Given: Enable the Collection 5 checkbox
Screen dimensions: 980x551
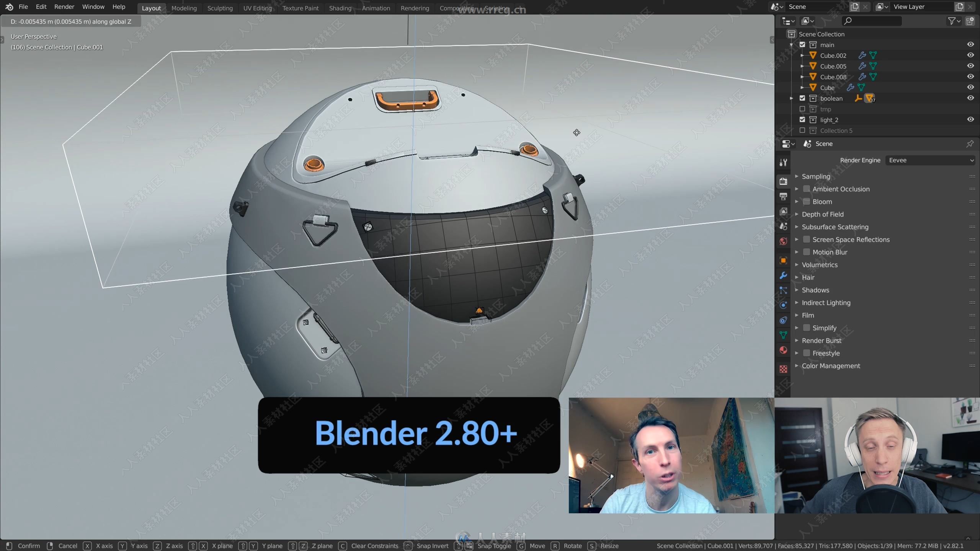Looking at the screenshot, I should pyautogui.click(x=802, y=130).
